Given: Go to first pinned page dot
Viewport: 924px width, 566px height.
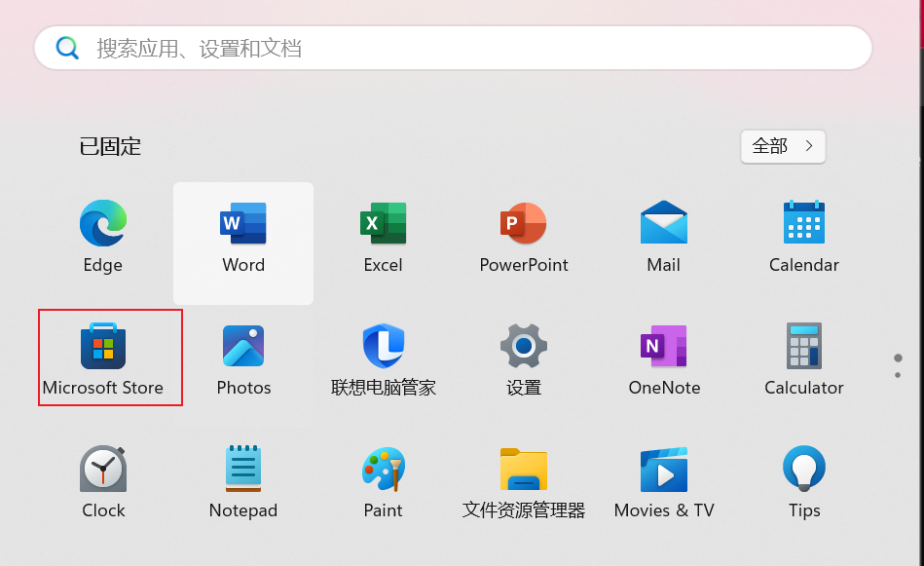Looking at the screenshot, I should [898, 358].
